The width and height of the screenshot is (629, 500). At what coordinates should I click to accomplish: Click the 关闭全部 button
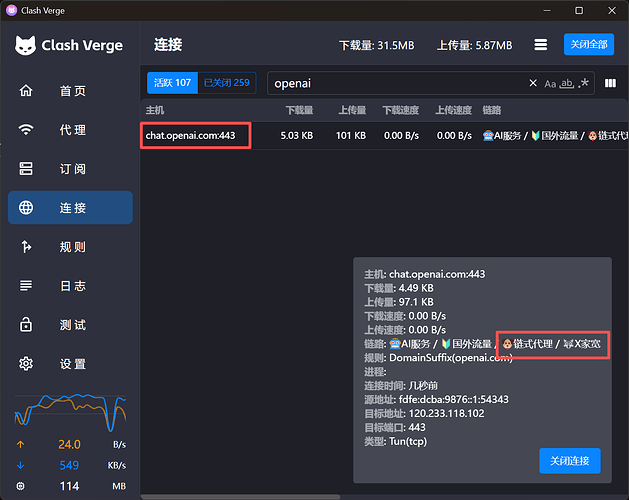(x=588, y=44)
